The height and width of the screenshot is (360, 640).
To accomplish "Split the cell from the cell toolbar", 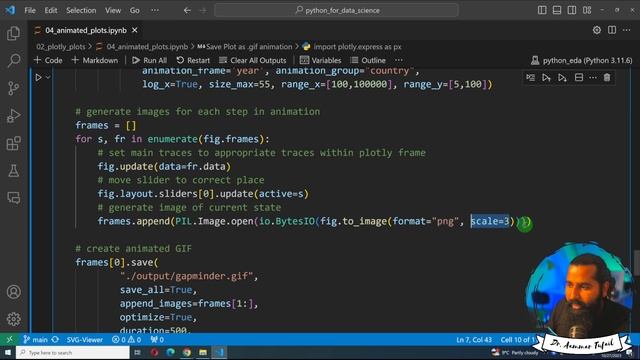I will [578, 78].
